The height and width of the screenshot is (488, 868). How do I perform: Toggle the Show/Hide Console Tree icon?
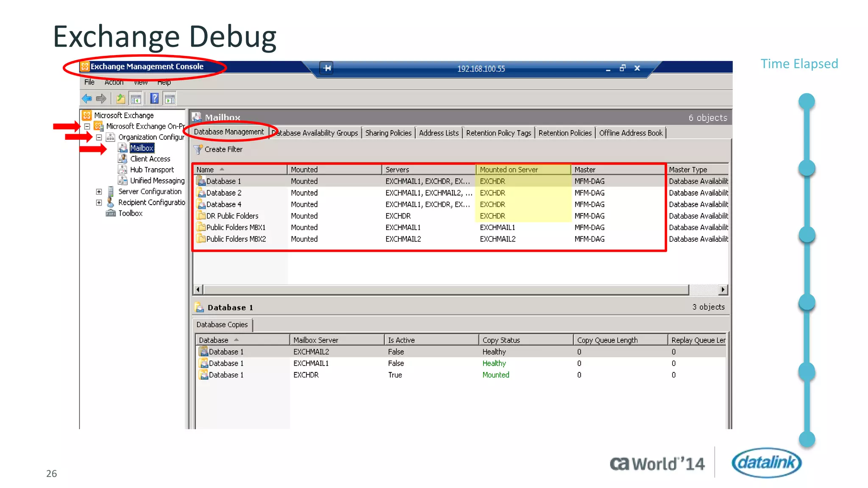136,99
